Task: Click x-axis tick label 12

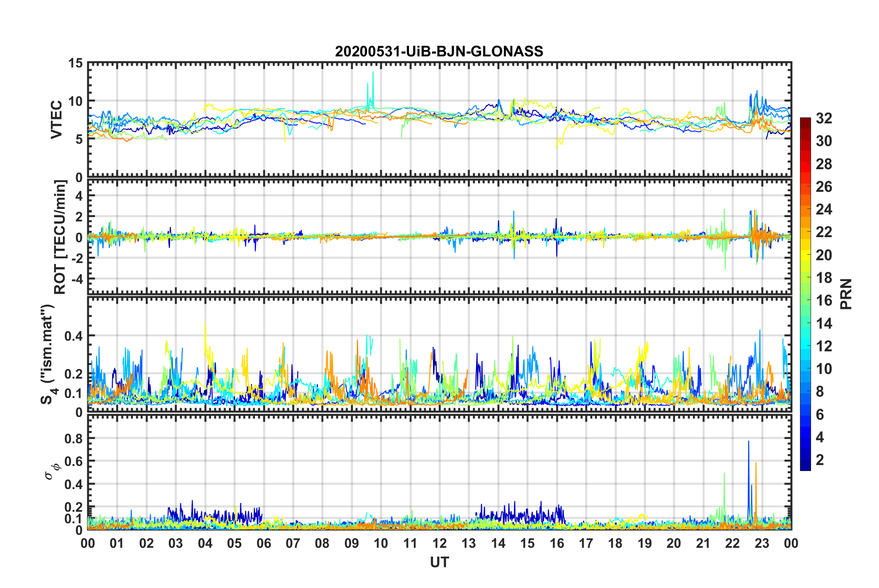Action: tap(439, 543)
